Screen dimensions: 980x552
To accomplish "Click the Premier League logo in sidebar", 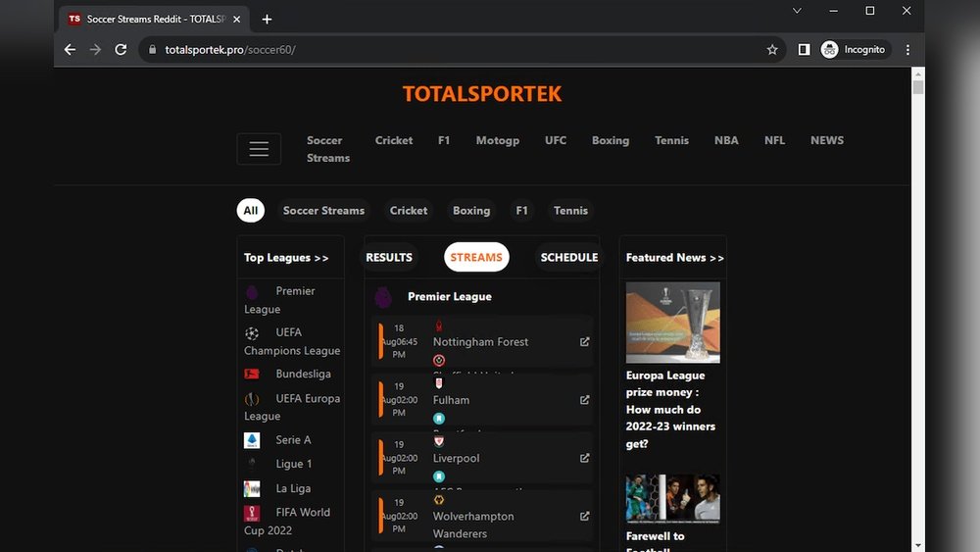I will coord(252,292).
